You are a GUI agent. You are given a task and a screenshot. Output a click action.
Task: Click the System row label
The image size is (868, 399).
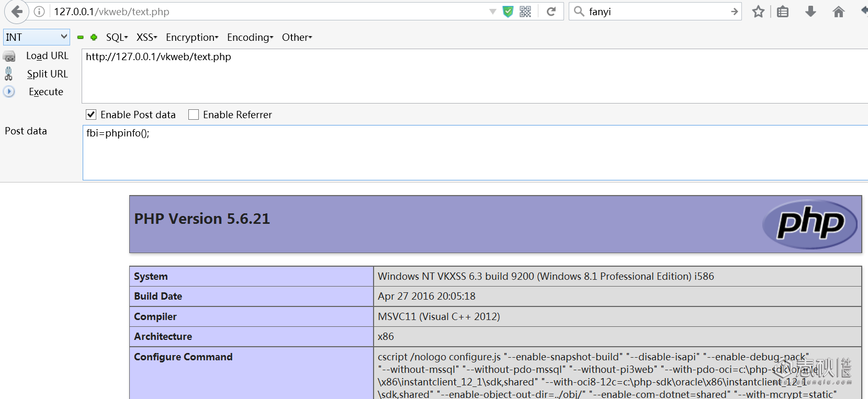pyautogui.click(x=151, y=276)
